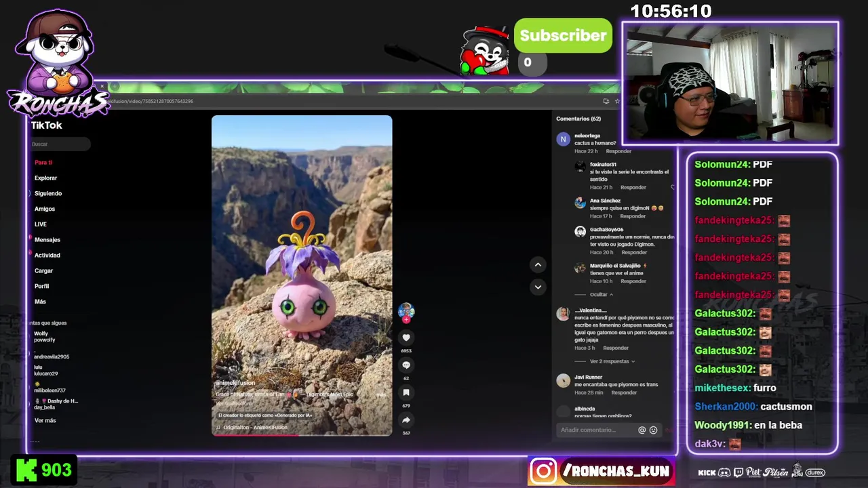
Task: Click the TikTok video of the pink Digimon
Action: click(x=302, y=275)
